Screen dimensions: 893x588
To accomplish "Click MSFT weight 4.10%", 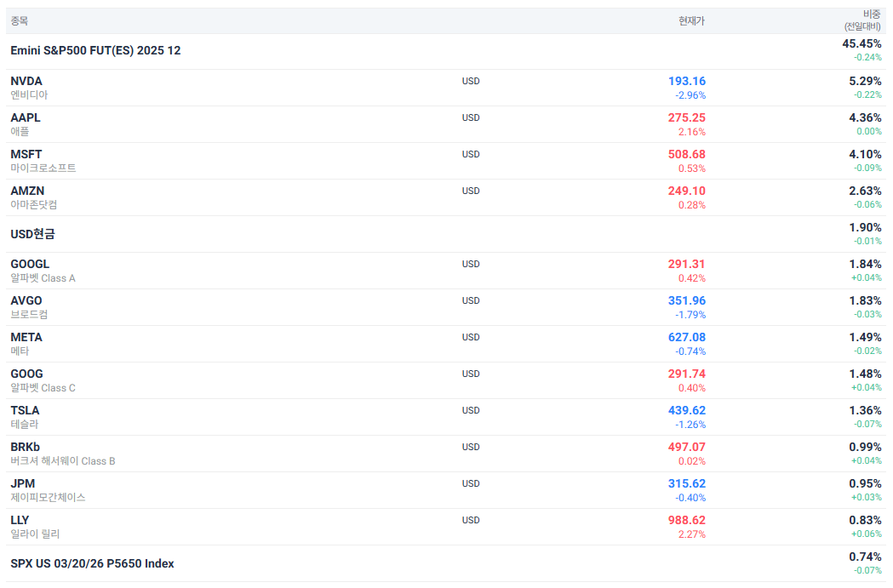I will tap(865, 154).
